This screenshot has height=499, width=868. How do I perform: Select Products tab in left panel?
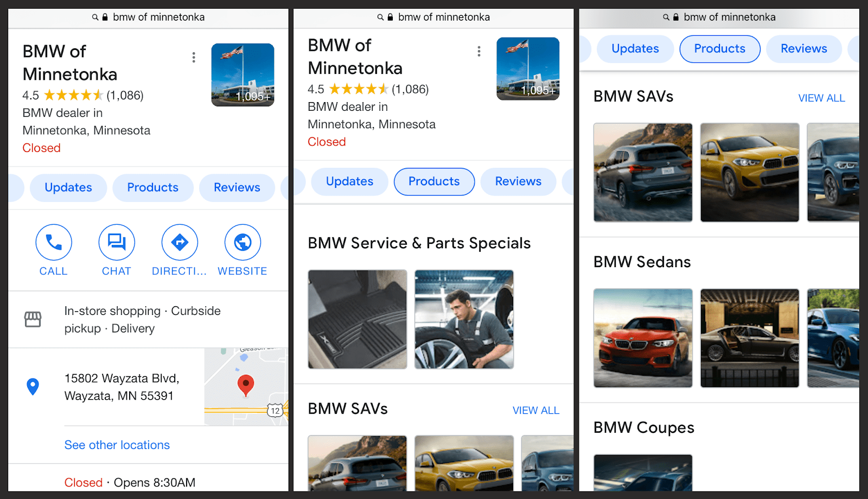click(x=153, y=188)
